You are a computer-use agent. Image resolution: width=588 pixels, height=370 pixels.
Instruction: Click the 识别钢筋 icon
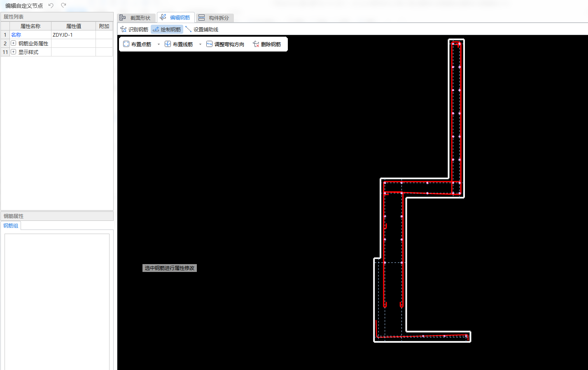[x=123, y=29]
